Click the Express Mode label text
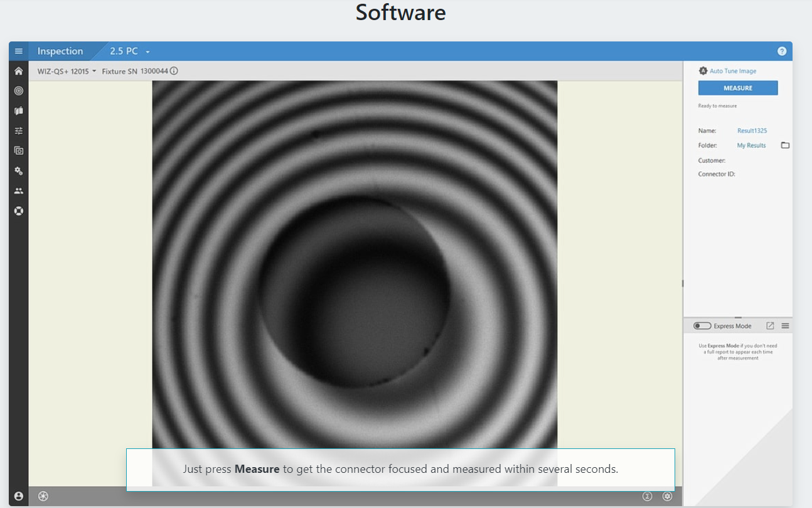The image size is (812, 508). pos(732,326)
